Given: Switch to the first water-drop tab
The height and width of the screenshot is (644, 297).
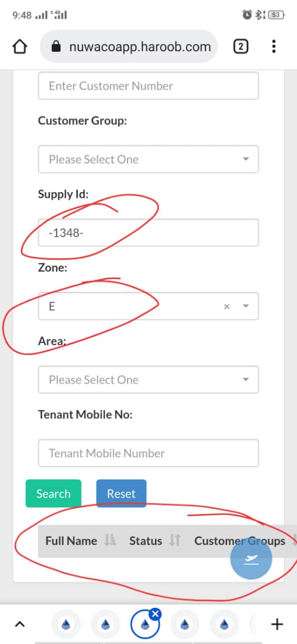Looking at the screenshot, I should pos(66,625).
